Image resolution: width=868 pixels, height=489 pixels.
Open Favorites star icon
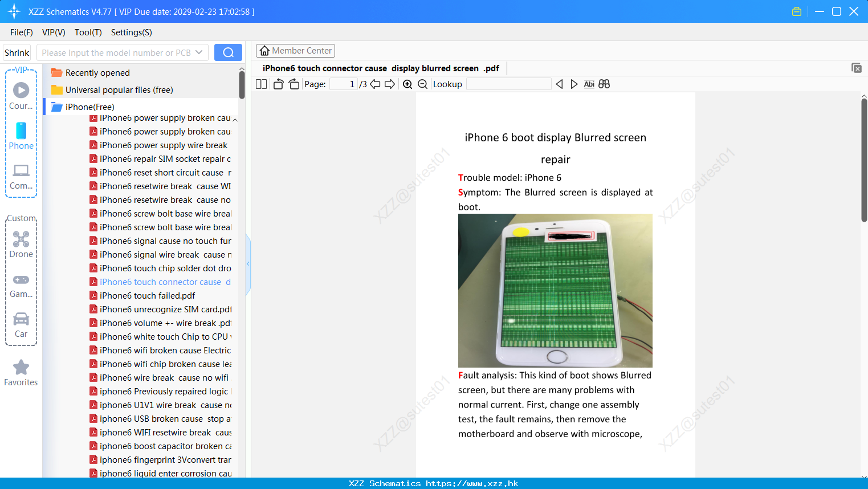coord(21,373)
